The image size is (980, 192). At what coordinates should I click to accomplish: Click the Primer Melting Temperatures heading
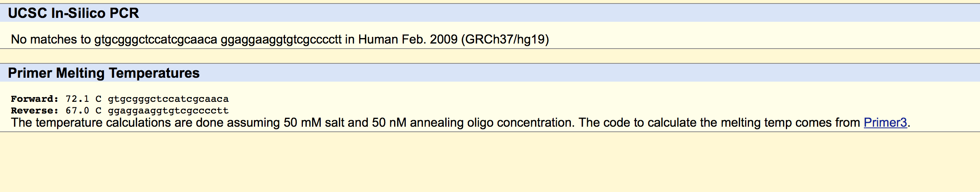point(104,73)
